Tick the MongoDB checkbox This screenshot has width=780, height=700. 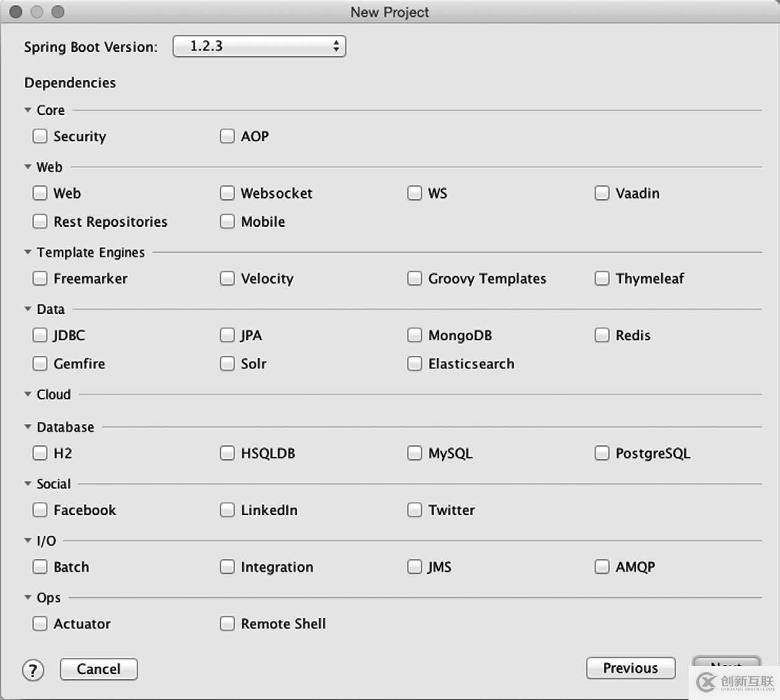414,335
